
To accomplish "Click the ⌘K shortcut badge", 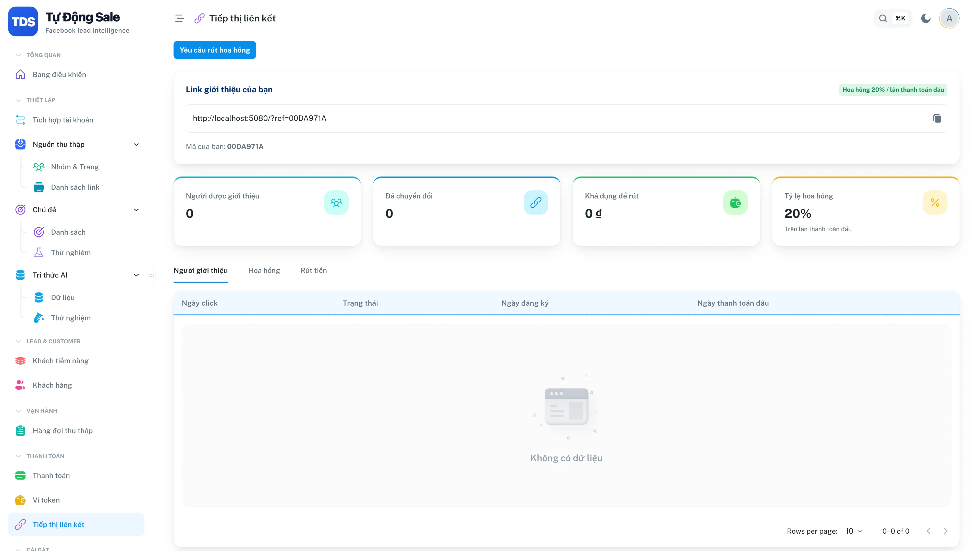I will pyautogui.click(x=900, y=18).
